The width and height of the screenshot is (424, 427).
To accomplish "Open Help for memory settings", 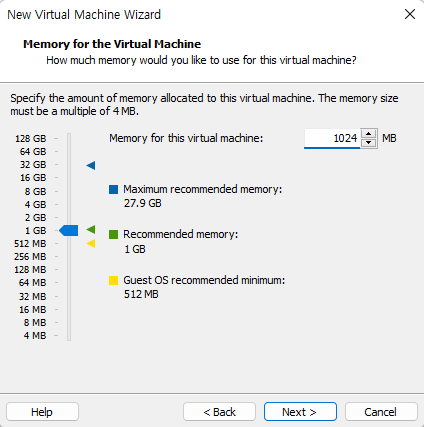I will 42,412.
